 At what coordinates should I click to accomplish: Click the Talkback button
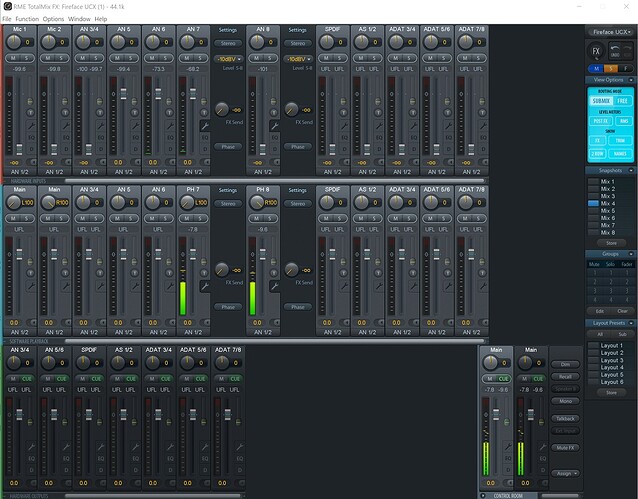(x=565, y=418)
